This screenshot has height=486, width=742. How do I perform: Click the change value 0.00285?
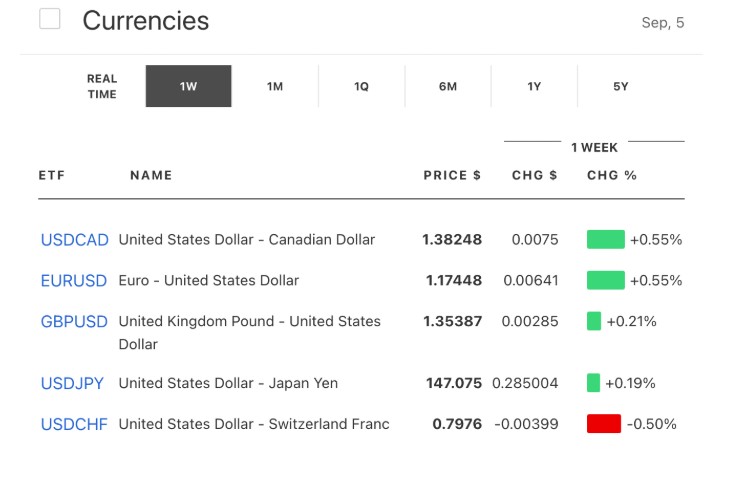[x=530, y=321]
